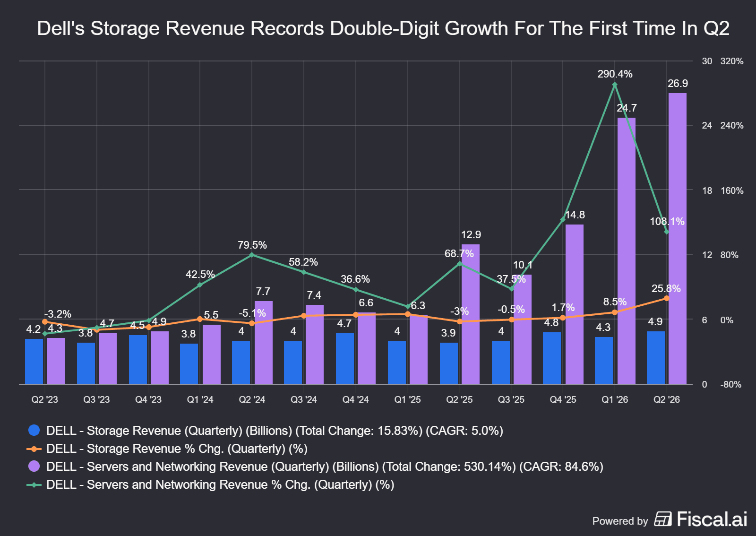Click the 26.9 bar value label
The height and width of the screenshot is (536, 756).
click(678, 83)
